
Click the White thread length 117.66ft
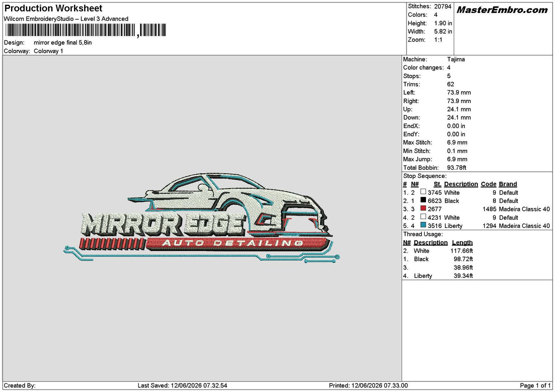462,251
